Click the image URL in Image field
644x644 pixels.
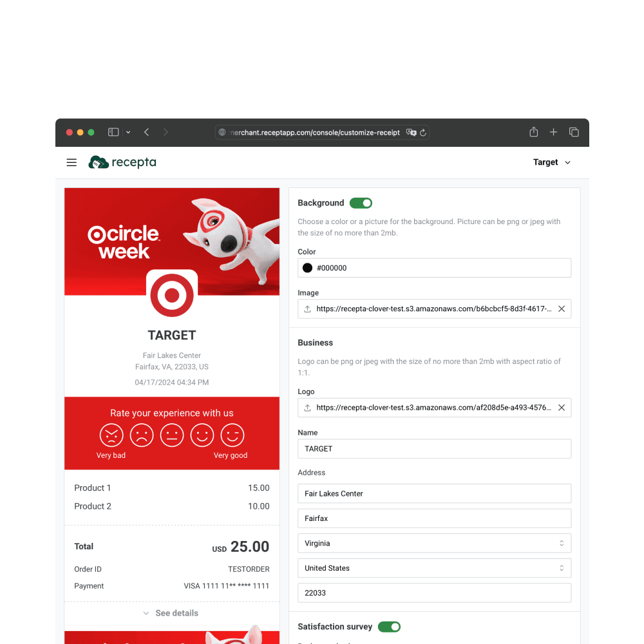tap(433, 309)
